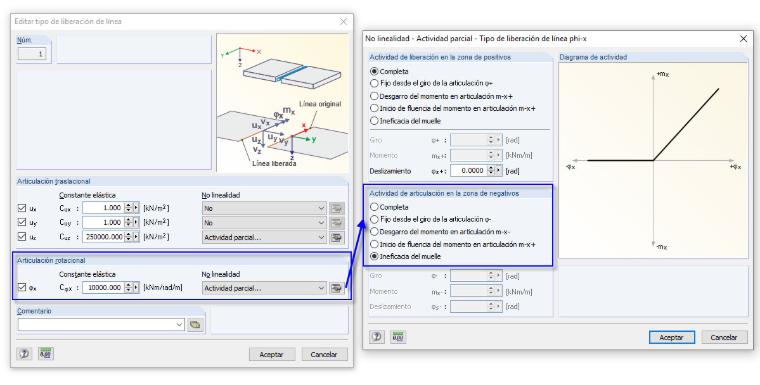Click the line release illustration preview
The height and width of the screenshot is (385, 760).
282,102
